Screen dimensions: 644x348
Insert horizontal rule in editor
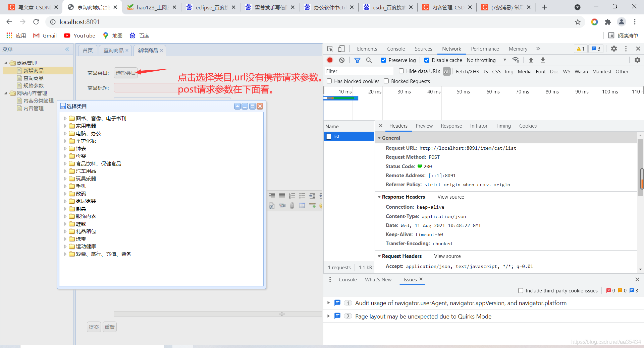(312, 206)
